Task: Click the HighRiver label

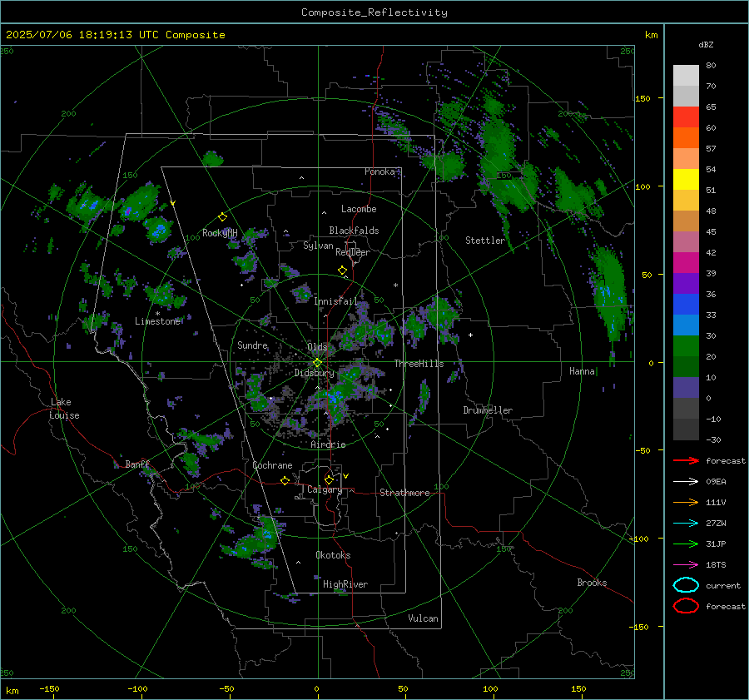Action: click(345, 584)
